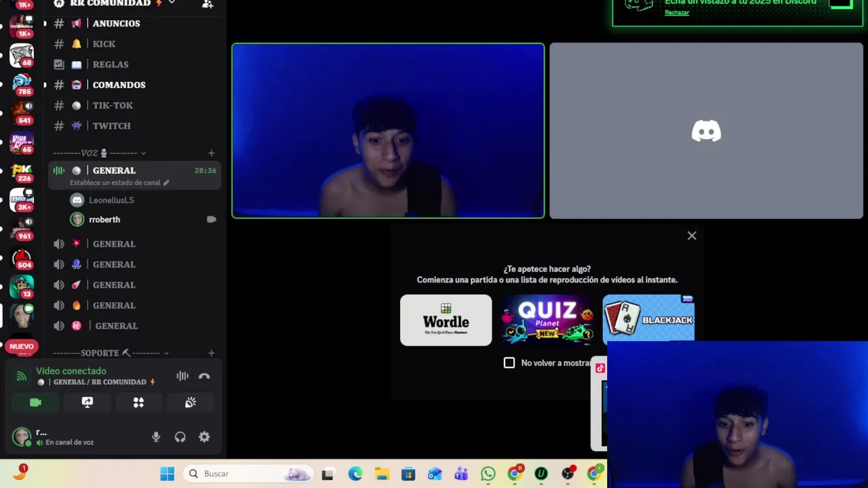
Task: Open server with 541 badge
Action: [x=22, y=113]
